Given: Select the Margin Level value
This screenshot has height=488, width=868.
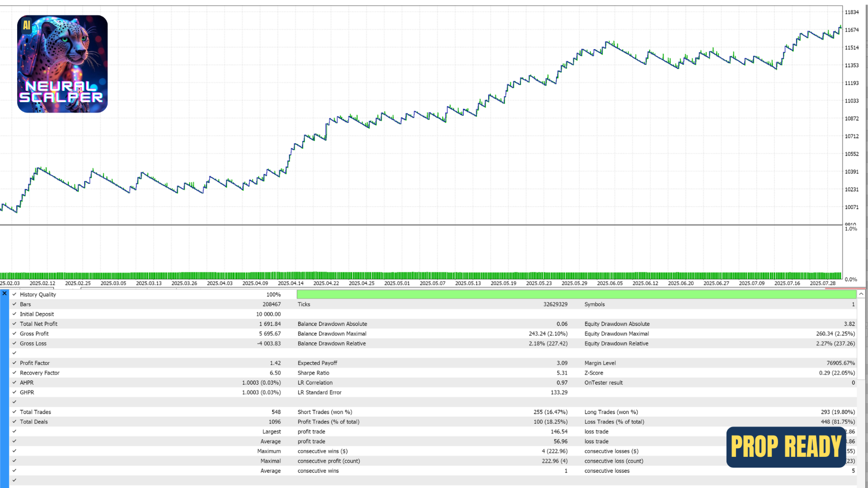Looking at the screenshot, I should tap(840, 363).
